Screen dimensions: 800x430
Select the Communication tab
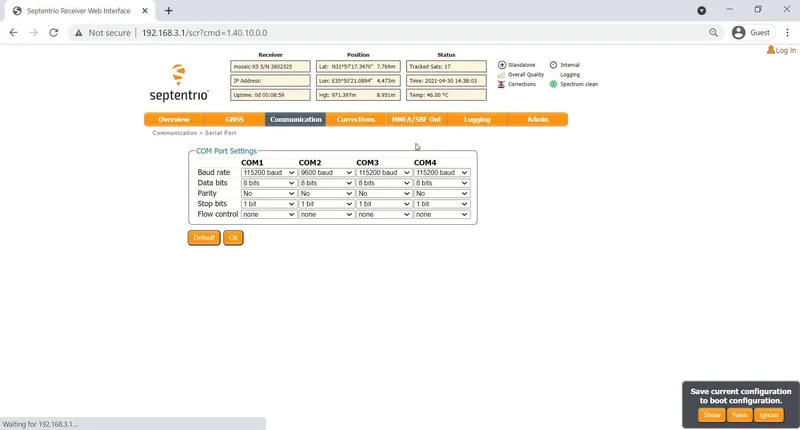295,119
